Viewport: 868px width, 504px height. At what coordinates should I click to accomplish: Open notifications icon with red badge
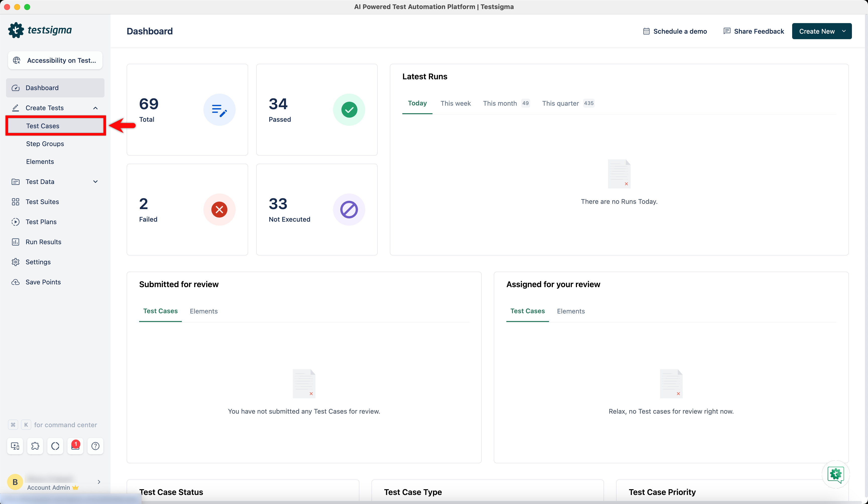coord(75,446)
